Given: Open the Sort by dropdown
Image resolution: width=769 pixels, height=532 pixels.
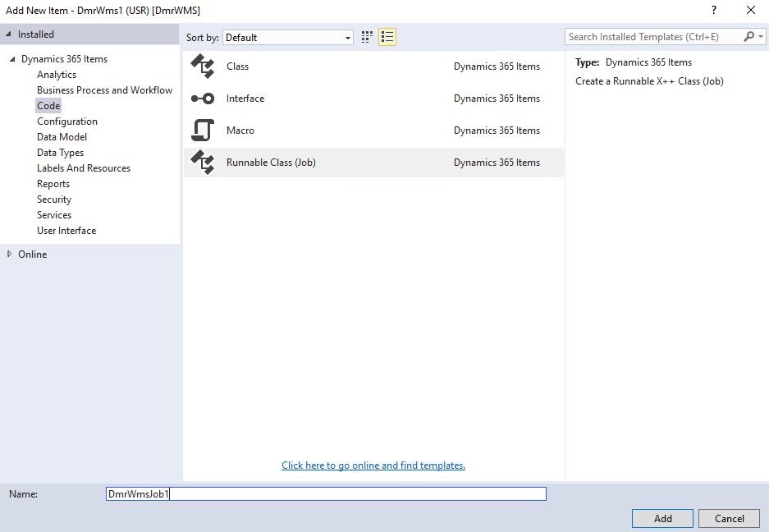Looking at the screenshot, I should point(288,37).
